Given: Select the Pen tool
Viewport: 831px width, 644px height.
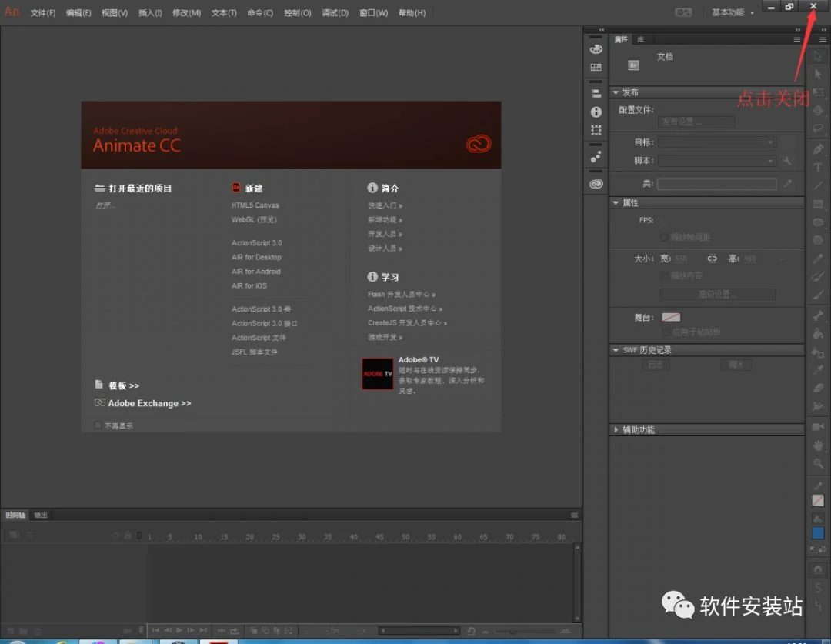Looking at the screenshot, I should click(818, 149).
